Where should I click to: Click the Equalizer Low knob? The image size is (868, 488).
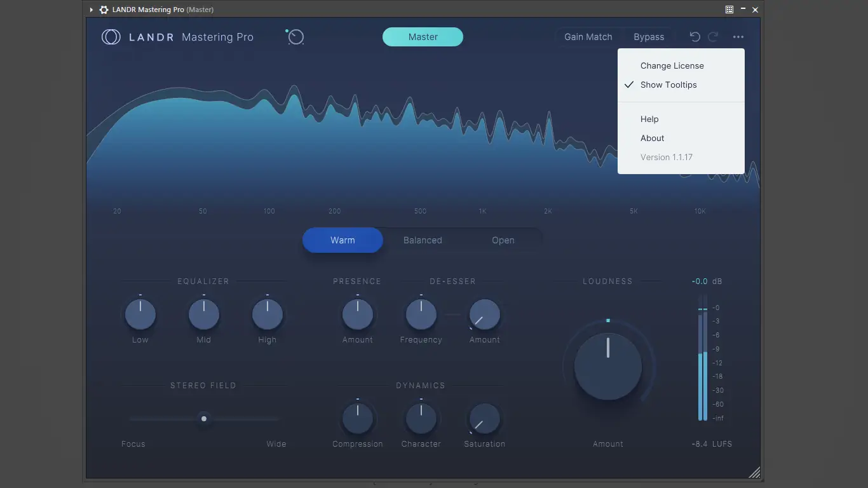coord(140,315)
